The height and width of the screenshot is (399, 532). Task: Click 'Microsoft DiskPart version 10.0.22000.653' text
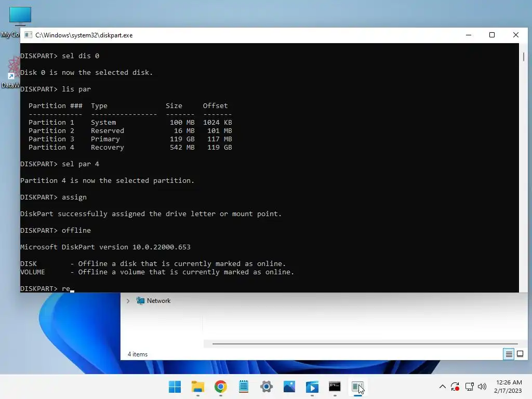tap(105, 247)
